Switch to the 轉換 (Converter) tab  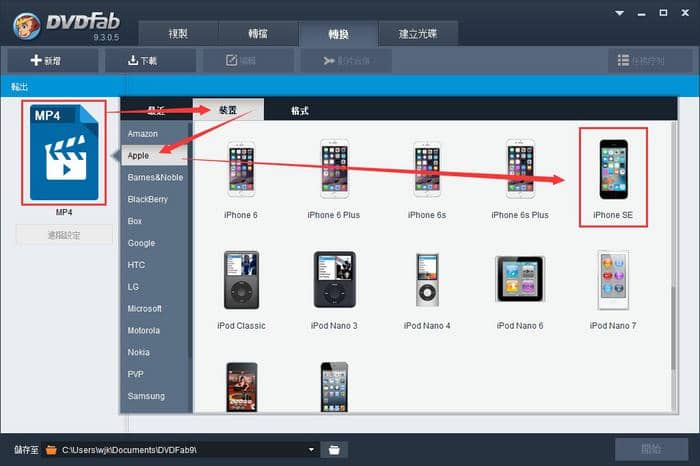point(338,34)
